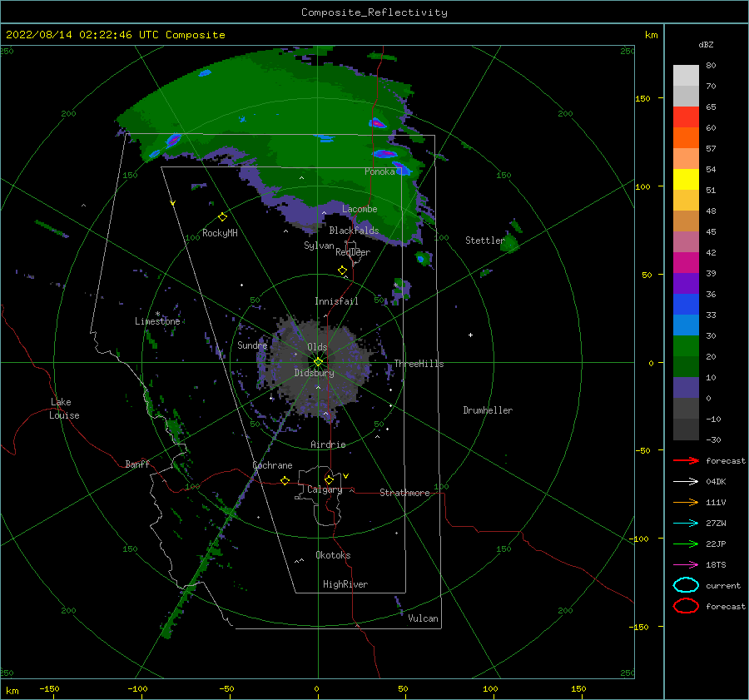Viewport: 749px width, 700px height.
Task: Click the 80 dBZ legend value
Action: pos(711,65)
